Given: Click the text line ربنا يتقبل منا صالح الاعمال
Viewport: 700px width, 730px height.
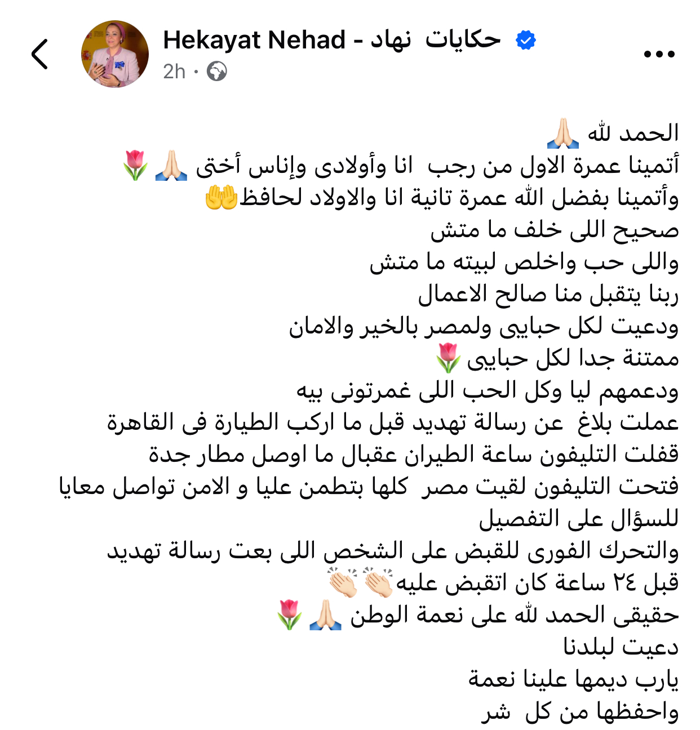Looking at the screenshot, I should pos(548,294).
